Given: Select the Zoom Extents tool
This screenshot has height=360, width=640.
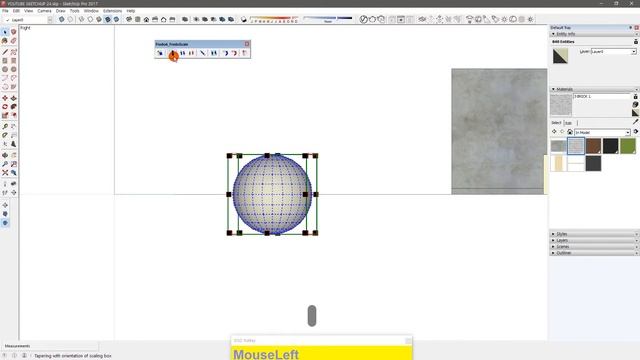Looking at the screenshot, I should point(5,173).
